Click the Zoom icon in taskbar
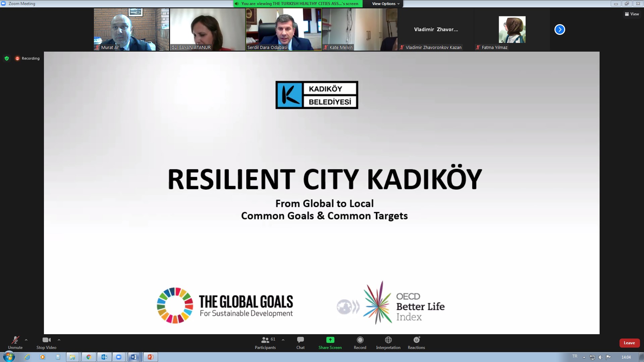 tap(119, 357)
